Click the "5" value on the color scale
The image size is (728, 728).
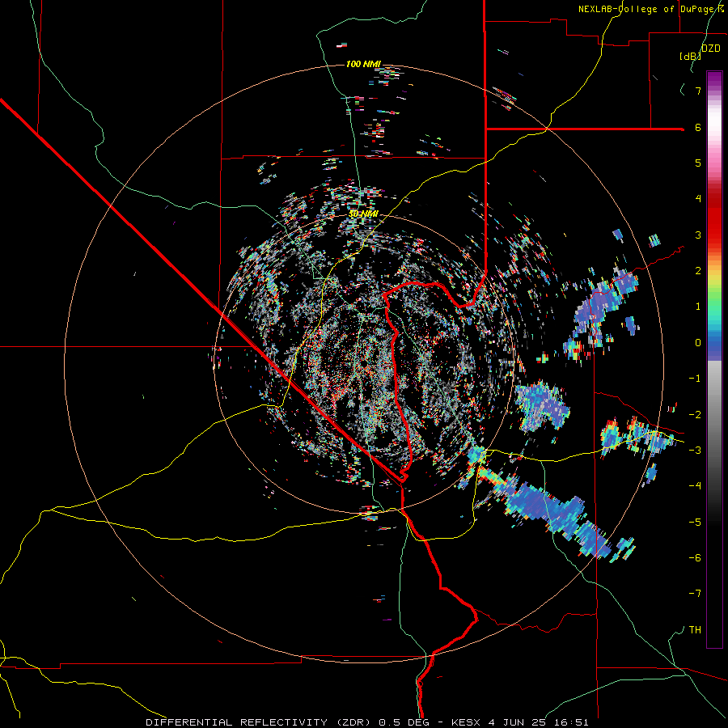click(698, 163)
